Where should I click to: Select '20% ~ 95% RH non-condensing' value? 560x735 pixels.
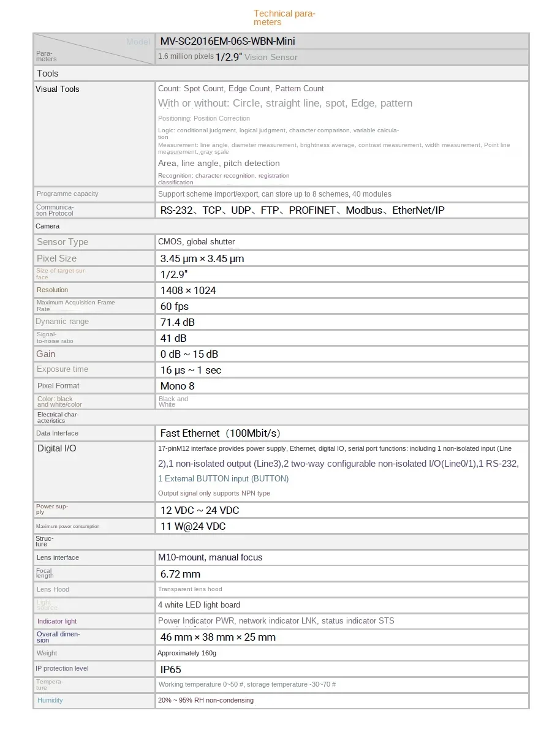(205, 701)
